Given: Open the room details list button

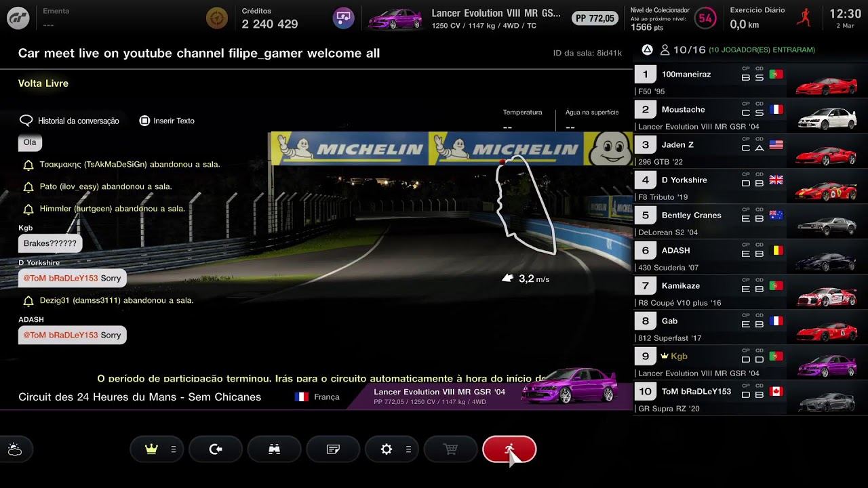Looking at the screenshot, I should pos(333,449).
